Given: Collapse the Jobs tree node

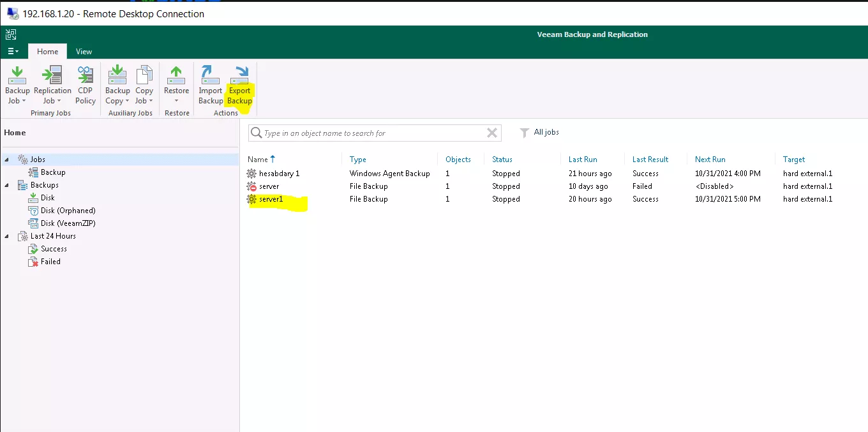Looking at the screenshot, I should point(6,160).
